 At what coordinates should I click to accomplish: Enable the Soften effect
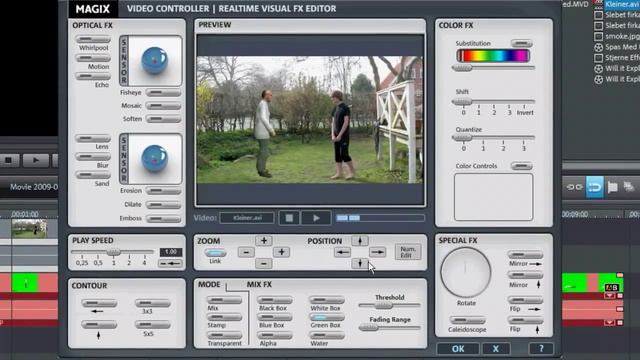coord(163,119)
